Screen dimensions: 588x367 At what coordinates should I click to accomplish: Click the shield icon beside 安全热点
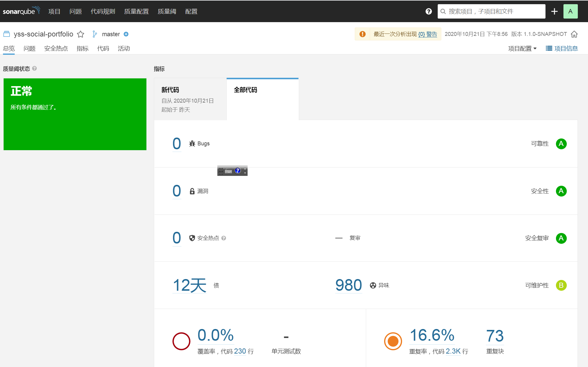pos(192,238)
